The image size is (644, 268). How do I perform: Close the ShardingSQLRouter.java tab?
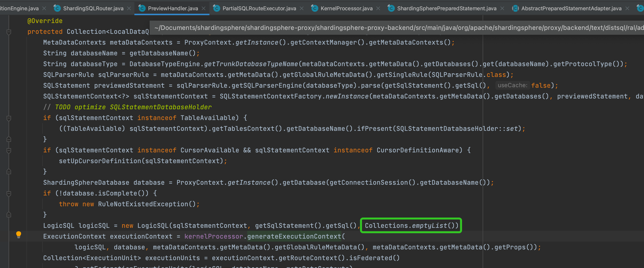pyautogui.click(x=129, y=8)
